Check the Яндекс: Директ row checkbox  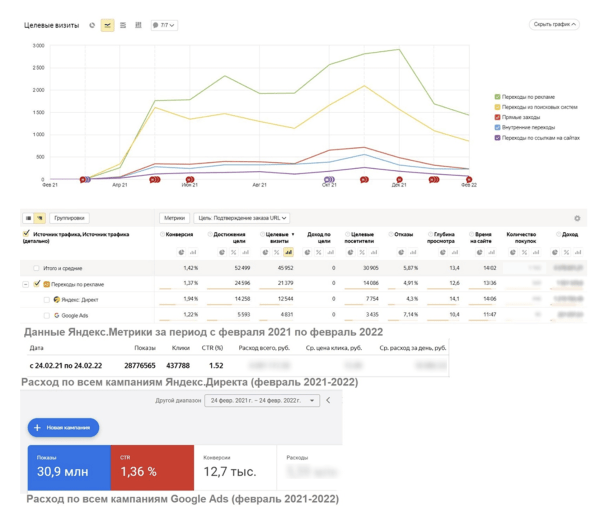point(47,300)
